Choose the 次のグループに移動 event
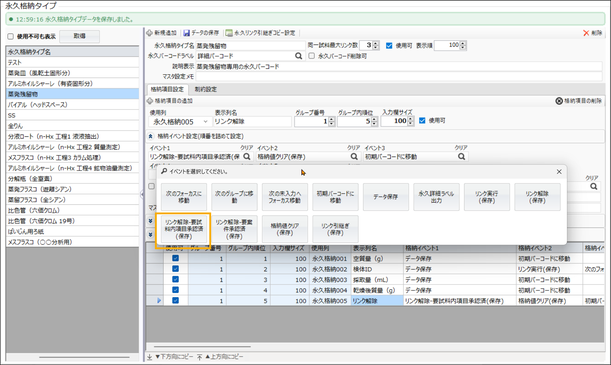The height and width of the screenshot is (365, 611). pyautogui.click(x=234, y=197)
